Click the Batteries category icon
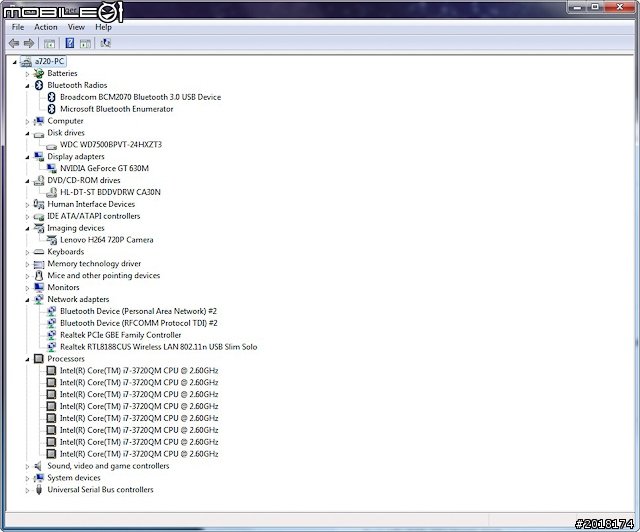 39,73
